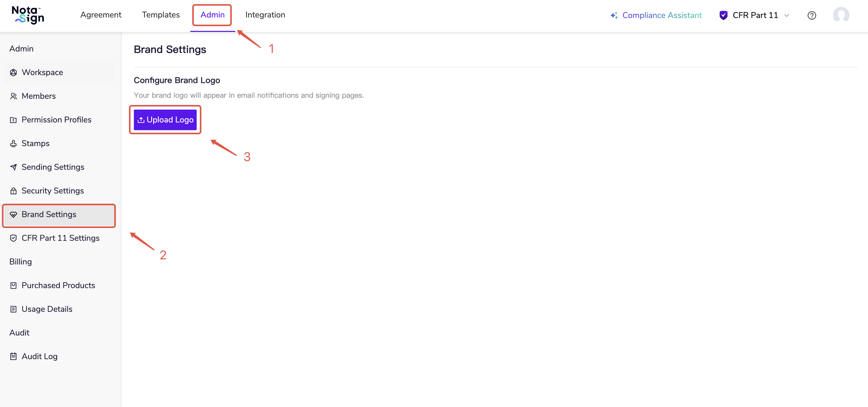Click the Stamps icon in sidebar
Screen dimensions: 868x407
(x=13, y=143)
